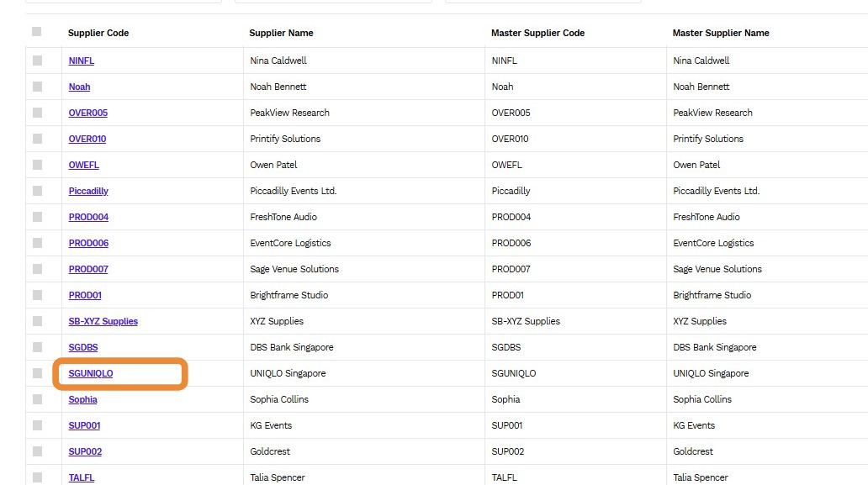Click the Supplier Name column header

(x=281, y=33)
